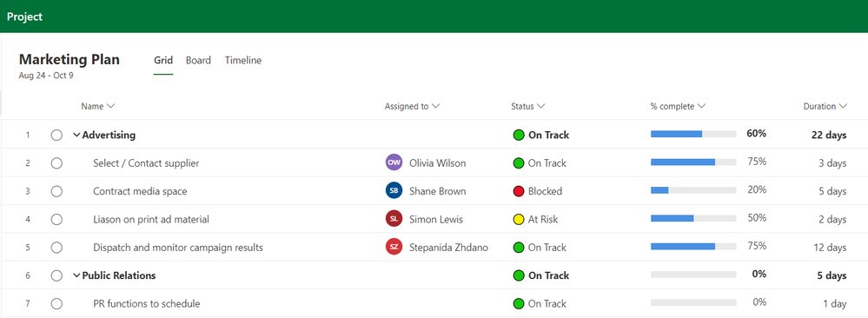
Task: Open the % complete column dropdown
Action: pos(701,106)
